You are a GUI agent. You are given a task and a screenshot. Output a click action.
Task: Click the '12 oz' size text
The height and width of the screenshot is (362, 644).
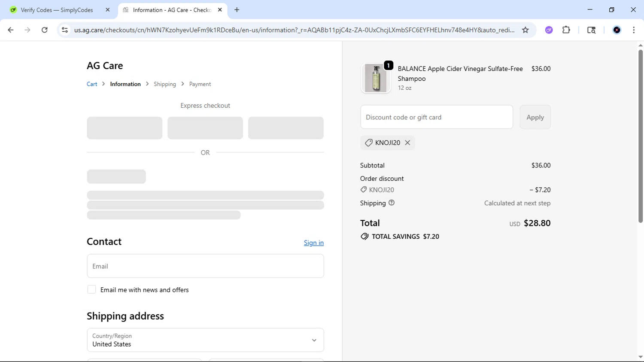[404, 88]
